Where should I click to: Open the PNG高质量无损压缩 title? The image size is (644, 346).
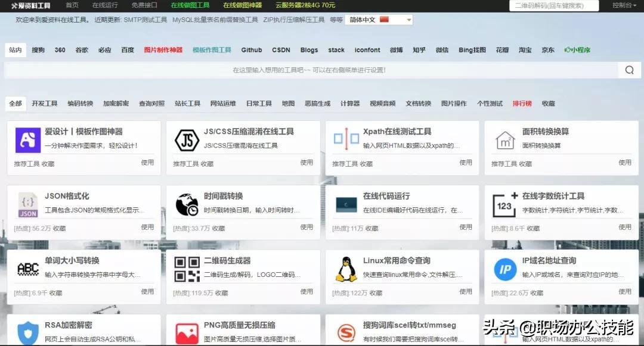pos(240,325)
